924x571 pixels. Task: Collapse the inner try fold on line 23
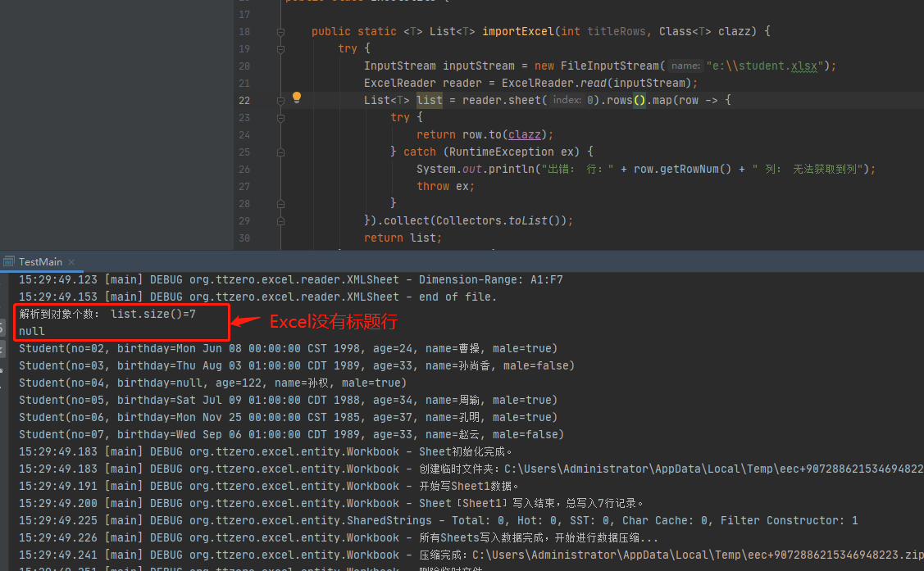280,118
